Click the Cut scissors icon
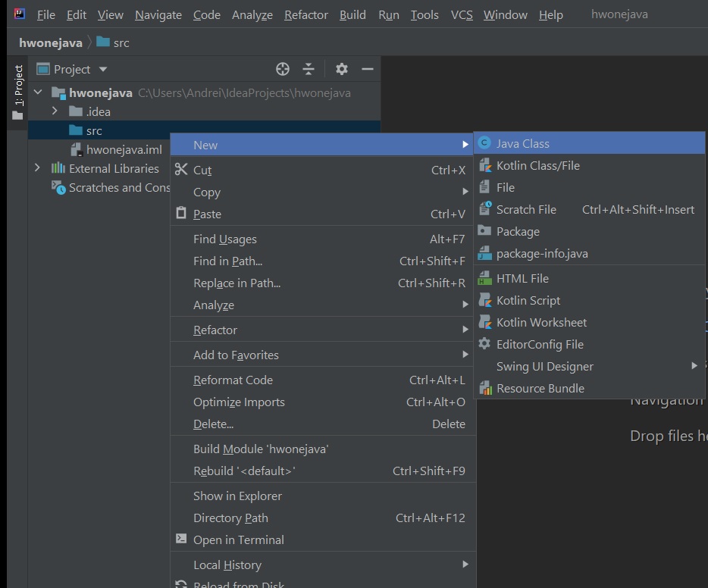Image resolution: width=708 pixels, height=588 pixels. (x=181, y=169)
